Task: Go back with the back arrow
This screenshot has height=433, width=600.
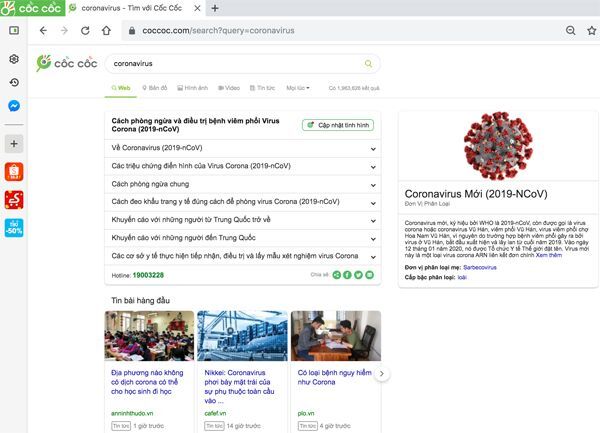Action: 43,31
